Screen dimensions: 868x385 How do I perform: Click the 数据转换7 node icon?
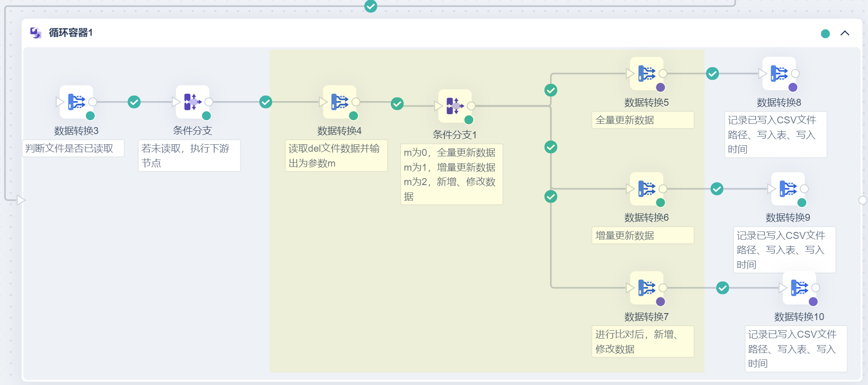[x=647, y=288]
